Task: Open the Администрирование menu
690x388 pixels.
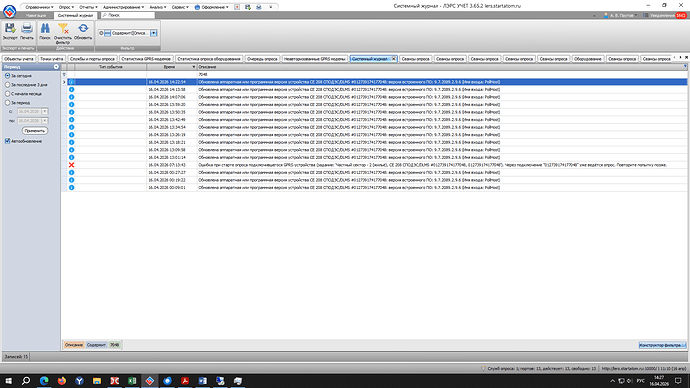Action: [123, 7]
